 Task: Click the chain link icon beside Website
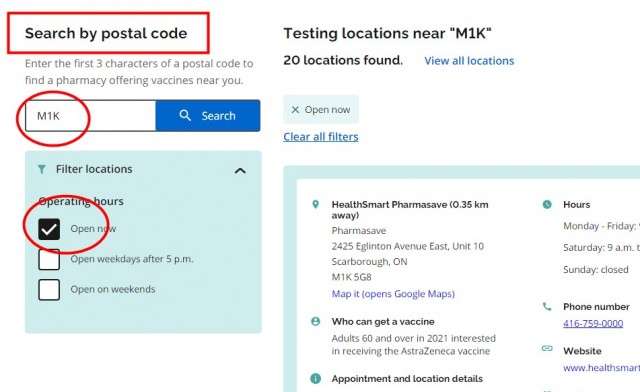(x=547, y=348)
